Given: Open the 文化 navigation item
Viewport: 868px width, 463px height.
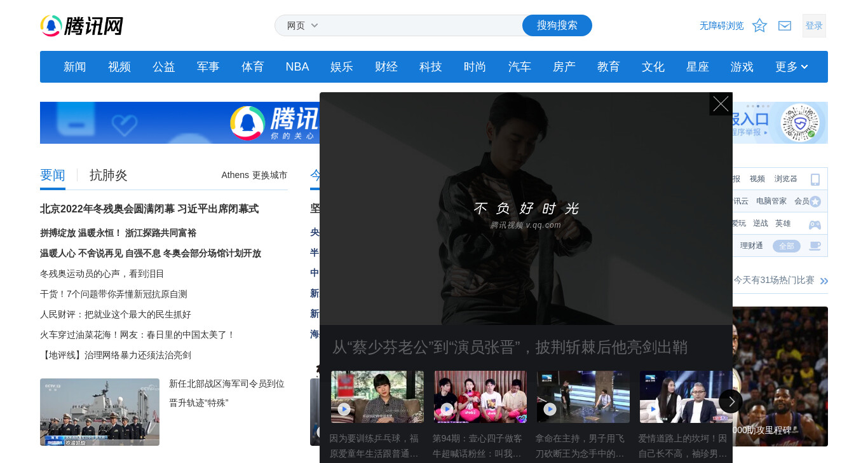Looking at the screenshot, I should 653,67.
